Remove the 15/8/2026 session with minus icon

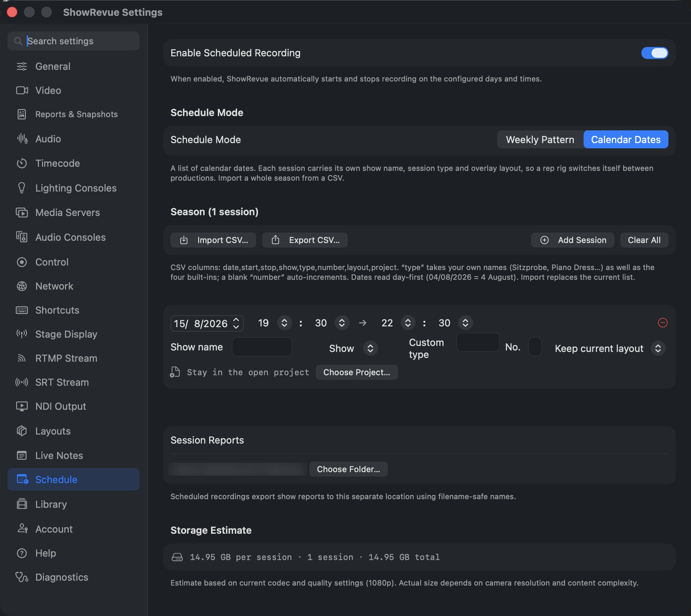(663, 323)
